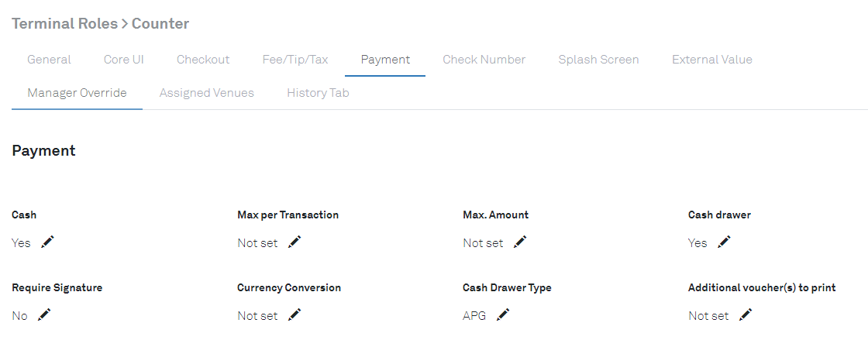Edit the Max per Transaction value

point(294,242)
